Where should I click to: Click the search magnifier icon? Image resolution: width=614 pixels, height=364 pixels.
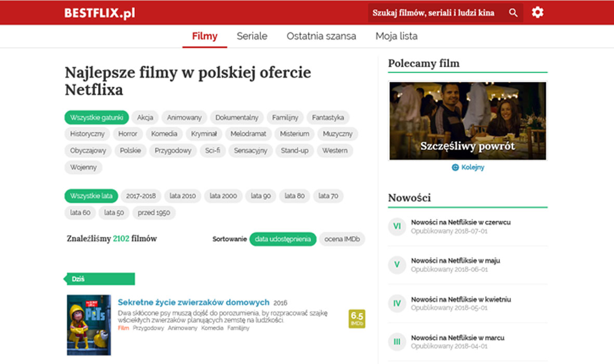513,13
